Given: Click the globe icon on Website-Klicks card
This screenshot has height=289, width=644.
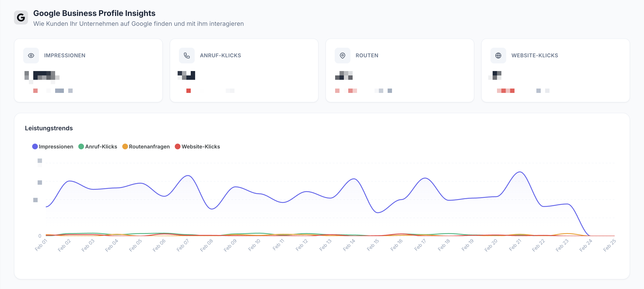Looking at the screenshot, I should pos(498,56).
